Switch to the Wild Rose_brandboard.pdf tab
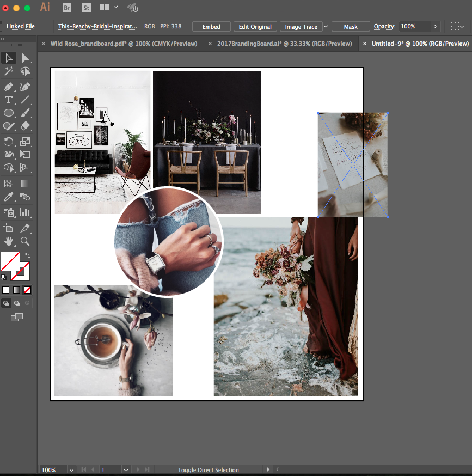472x476 pixels. click(x=124, y=44)
